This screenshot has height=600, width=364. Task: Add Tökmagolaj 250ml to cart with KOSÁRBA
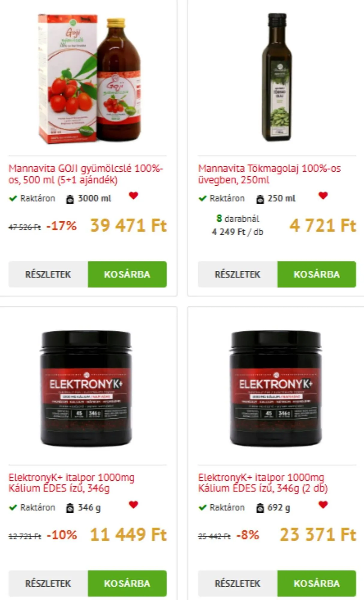(317, 274)
